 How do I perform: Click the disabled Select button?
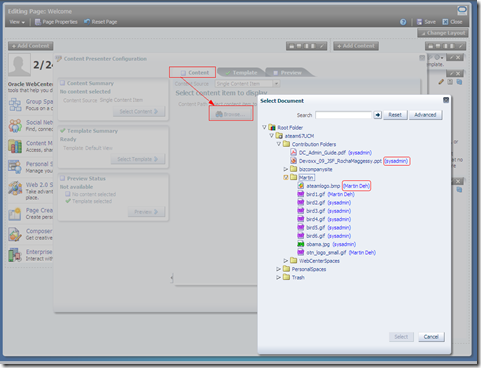[401, 337]
